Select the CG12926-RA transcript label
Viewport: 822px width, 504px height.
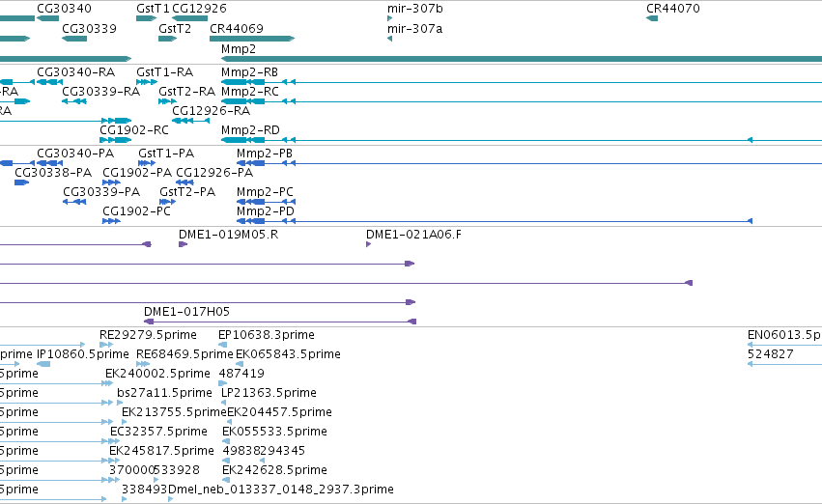click(x=212, y=110)
